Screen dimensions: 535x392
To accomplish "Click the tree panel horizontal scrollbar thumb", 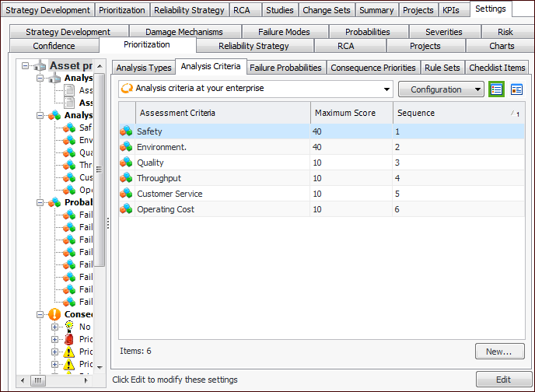I will [38, 380].
